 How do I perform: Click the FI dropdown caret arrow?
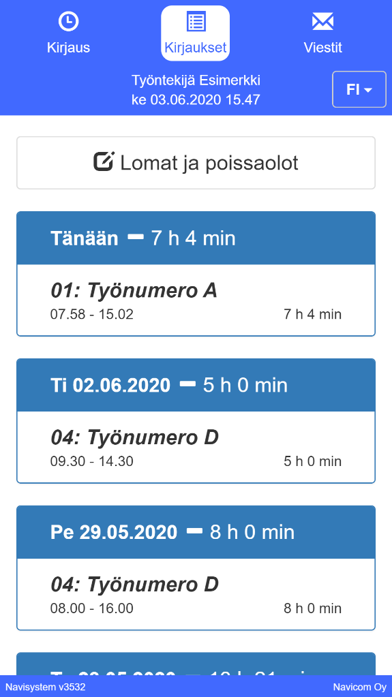[368, 90]
